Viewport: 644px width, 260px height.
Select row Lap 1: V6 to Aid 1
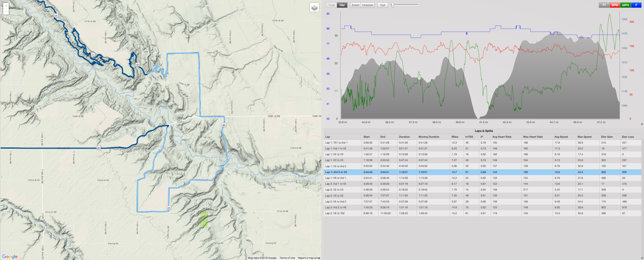(482, 178)
